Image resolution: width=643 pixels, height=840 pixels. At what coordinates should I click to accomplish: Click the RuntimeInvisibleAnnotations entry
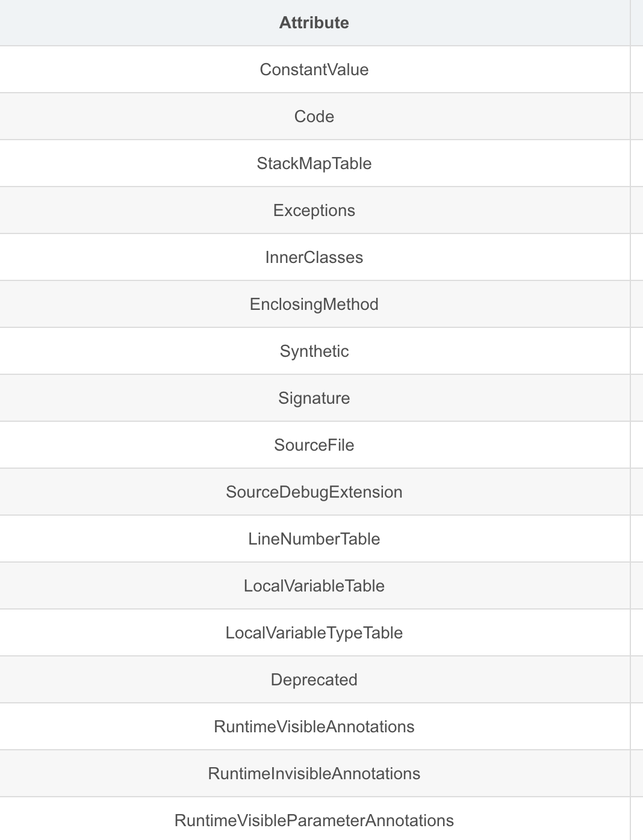[314, 774]
